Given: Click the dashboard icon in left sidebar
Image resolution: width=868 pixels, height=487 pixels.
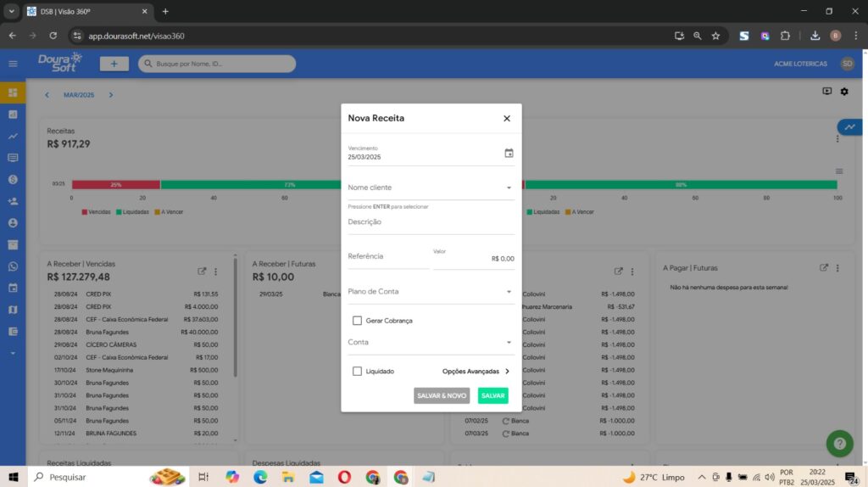Looking at the screenshot, I should pos(13,92).
